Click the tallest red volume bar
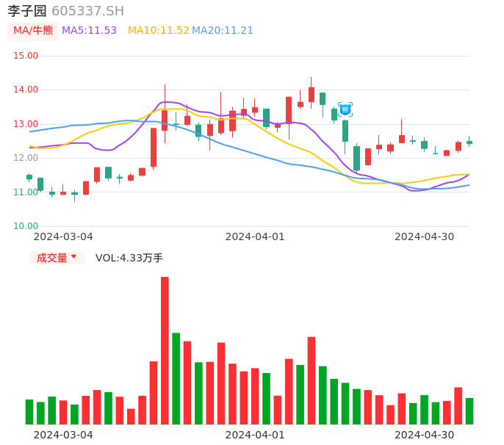504x445 pixels. [165, 350]
